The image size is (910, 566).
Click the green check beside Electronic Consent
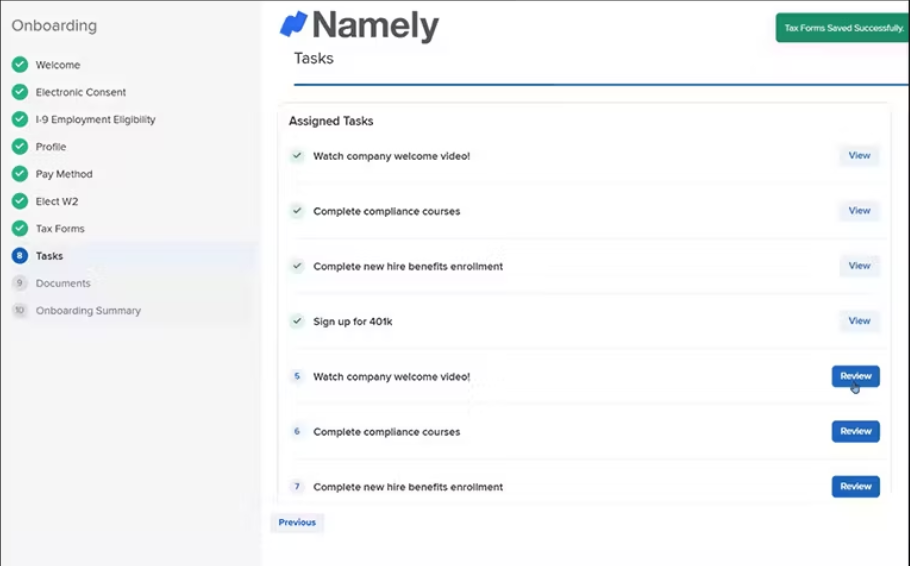point(20,92)
